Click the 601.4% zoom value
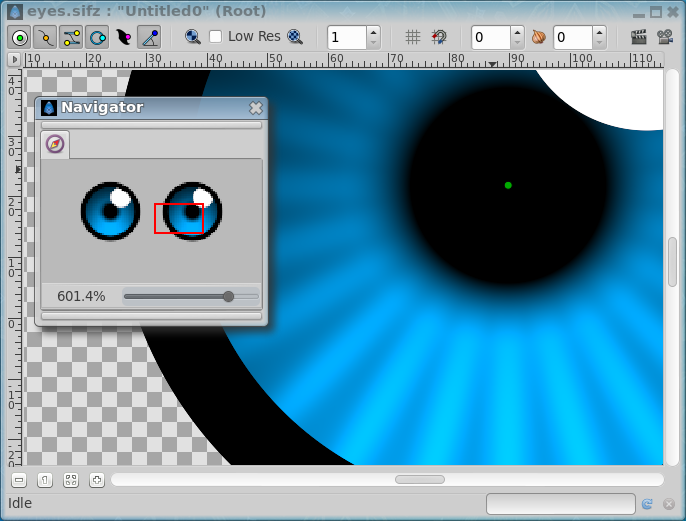 click(x=81, y=297)
